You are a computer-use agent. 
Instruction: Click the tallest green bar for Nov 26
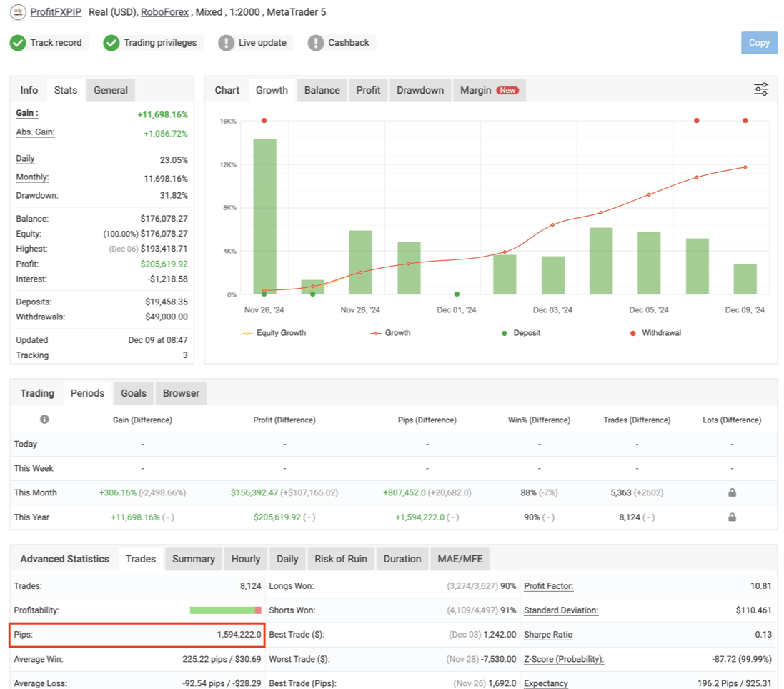(264, 216)
